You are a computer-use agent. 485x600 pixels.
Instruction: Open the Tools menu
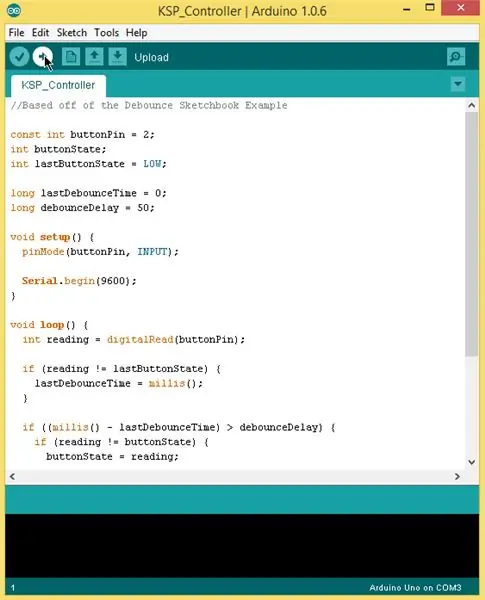coord(106,33)
